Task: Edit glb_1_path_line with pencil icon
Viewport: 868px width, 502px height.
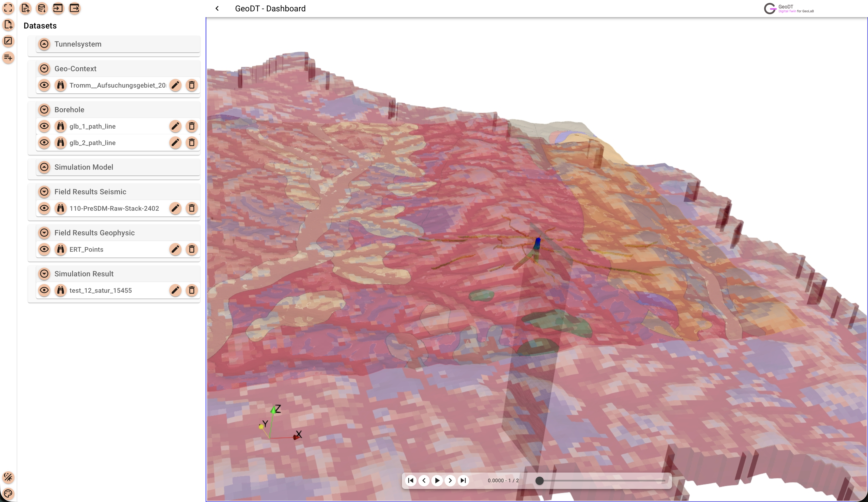Action: pos(175,126)
